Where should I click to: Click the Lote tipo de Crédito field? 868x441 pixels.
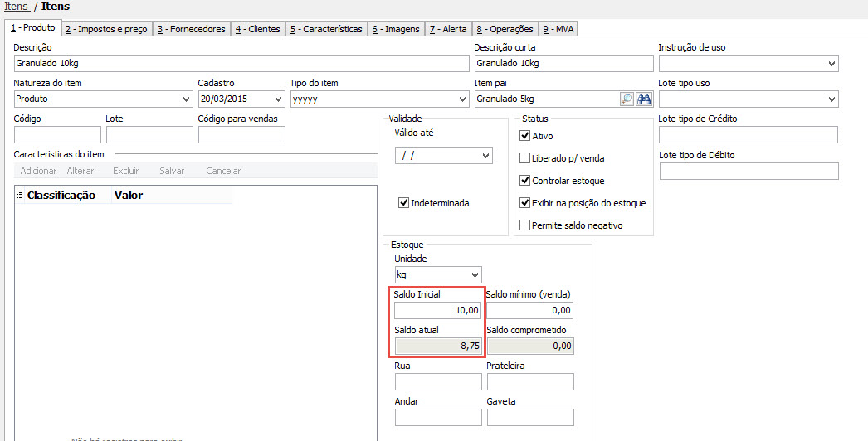[x=749, y=134]
